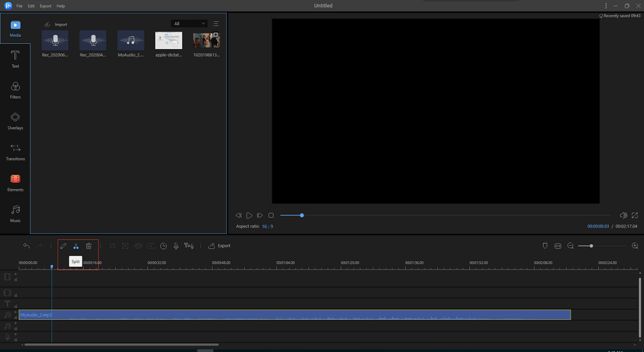This screenshot has width=644, height=352.
Task: Open the Music tab
Action: tap(15, 213)
